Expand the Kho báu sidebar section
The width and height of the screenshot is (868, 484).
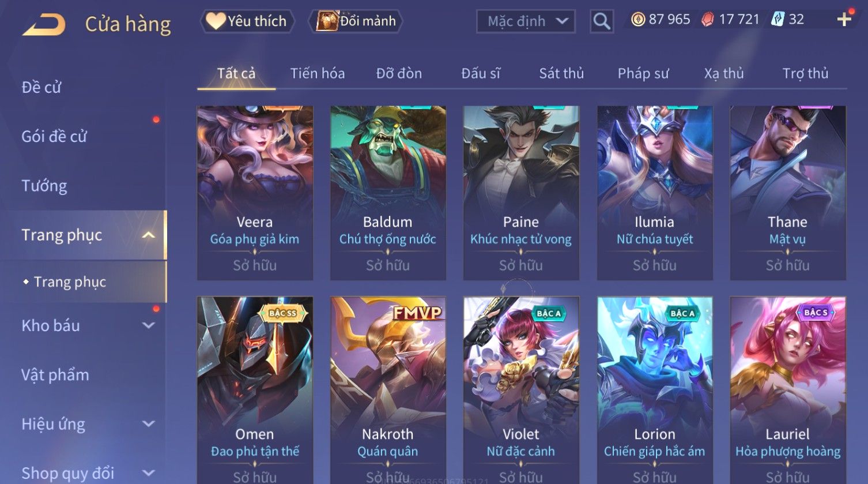pos(148,325)
